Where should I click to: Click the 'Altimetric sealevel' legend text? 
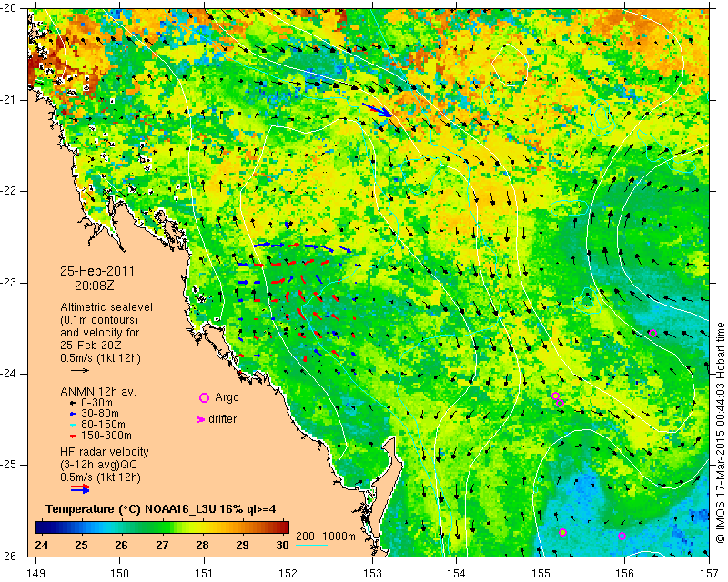[106, 307]
